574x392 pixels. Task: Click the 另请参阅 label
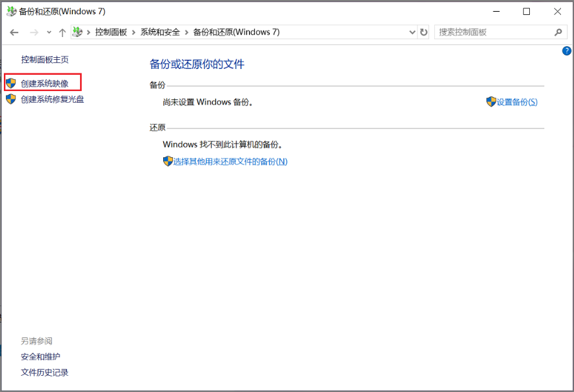(36, 341)
